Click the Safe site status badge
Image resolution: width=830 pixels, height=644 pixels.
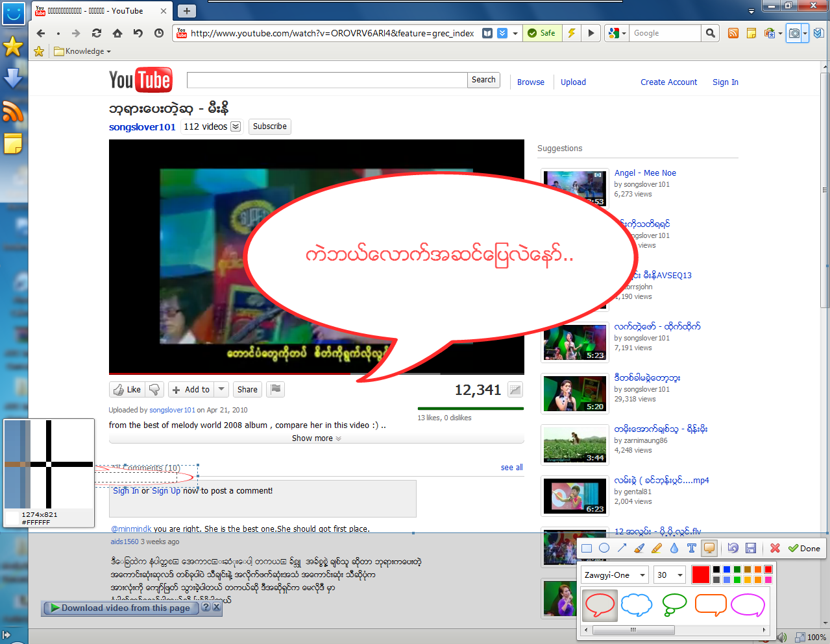pos(542,33)
